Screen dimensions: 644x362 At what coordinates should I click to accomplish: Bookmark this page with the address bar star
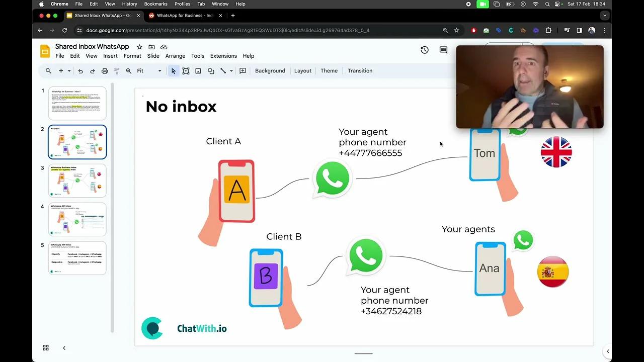tap(456, 30)
